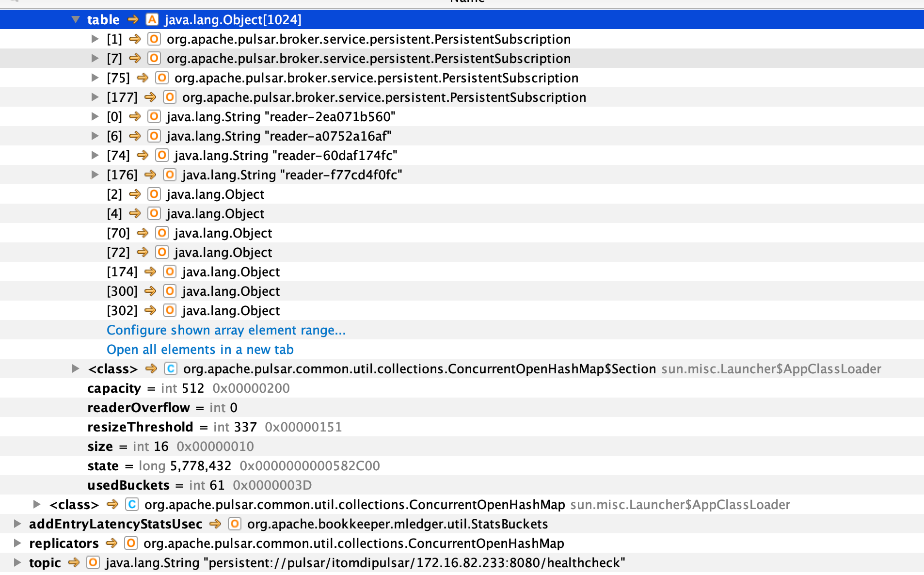Screen dimensions: 924x575
Task: Click the object icon for element [174]
Action: (170, 272)
